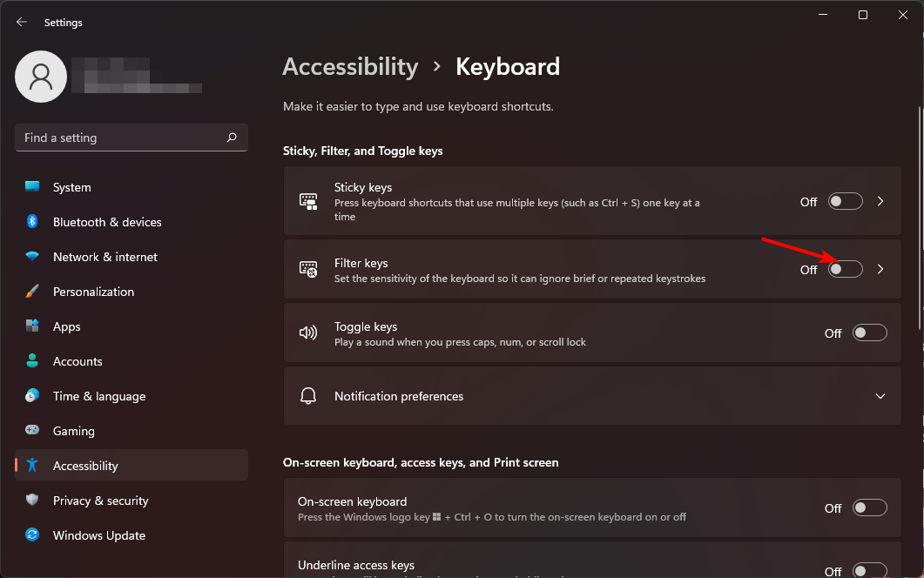Click the Network wifi icon in sidebar
This screenshot has width=924, height=578.
coord(32,256)
